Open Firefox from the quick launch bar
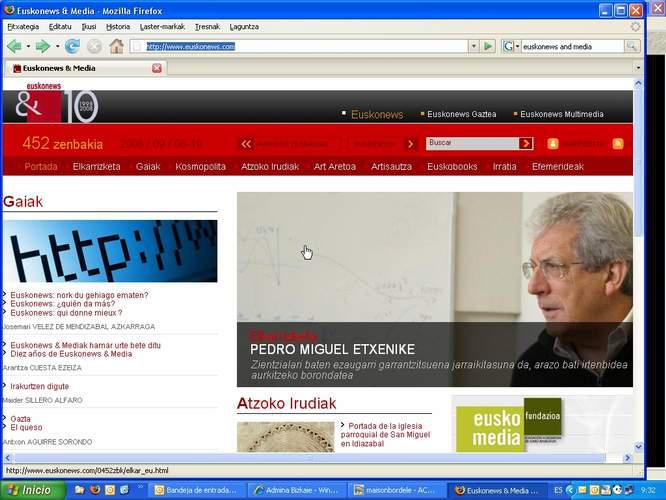The width and height of the screenshot is (666, 500). (95, 490)
